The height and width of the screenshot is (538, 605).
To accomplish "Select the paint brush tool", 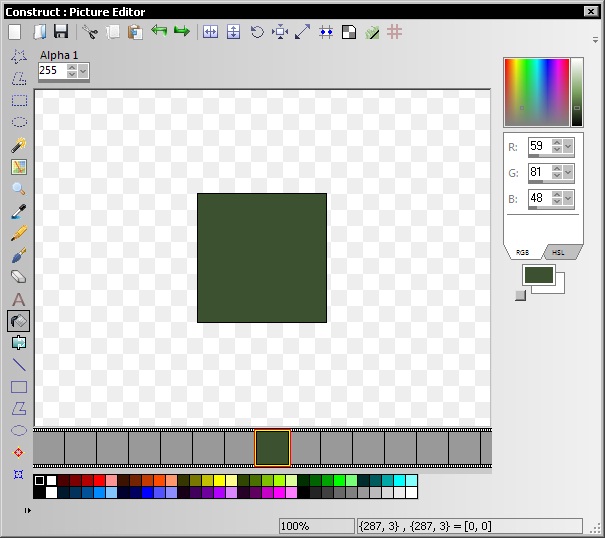I will click(x=19, y=255).
